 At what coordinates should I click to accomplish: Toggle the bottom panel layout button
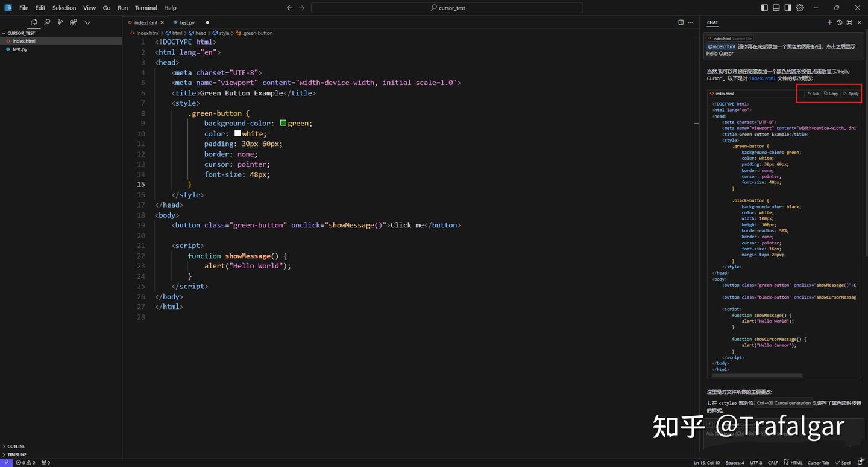point(776,8)
